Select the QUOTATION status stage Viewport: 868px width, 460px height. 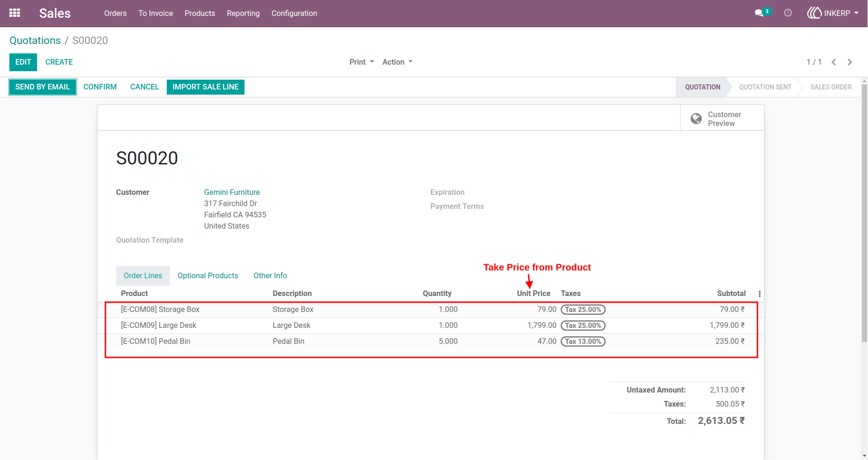pyautogui.click(x=702, y=87)
